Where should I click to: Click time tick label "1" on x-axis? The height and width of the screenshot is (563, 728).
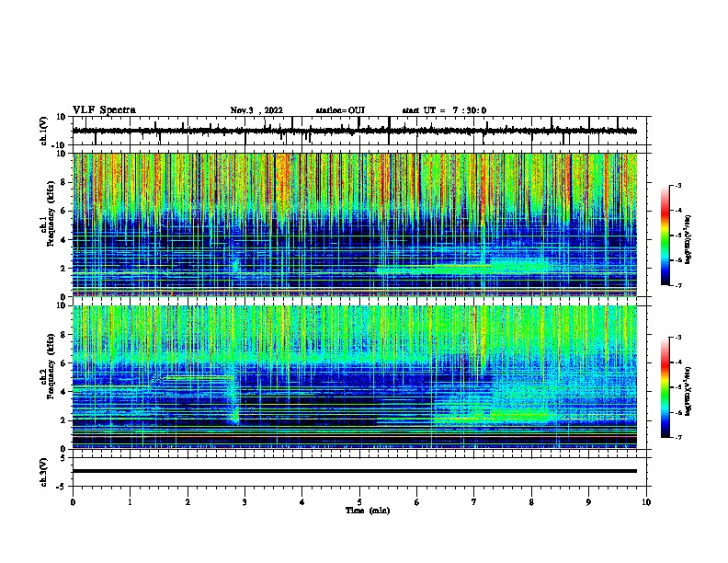130,502
